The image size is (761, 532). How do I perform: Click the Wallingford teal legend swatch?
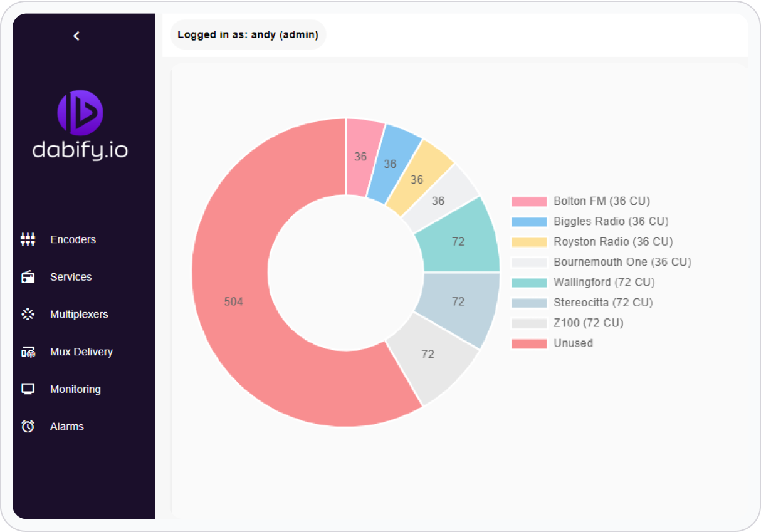[530, 283]
